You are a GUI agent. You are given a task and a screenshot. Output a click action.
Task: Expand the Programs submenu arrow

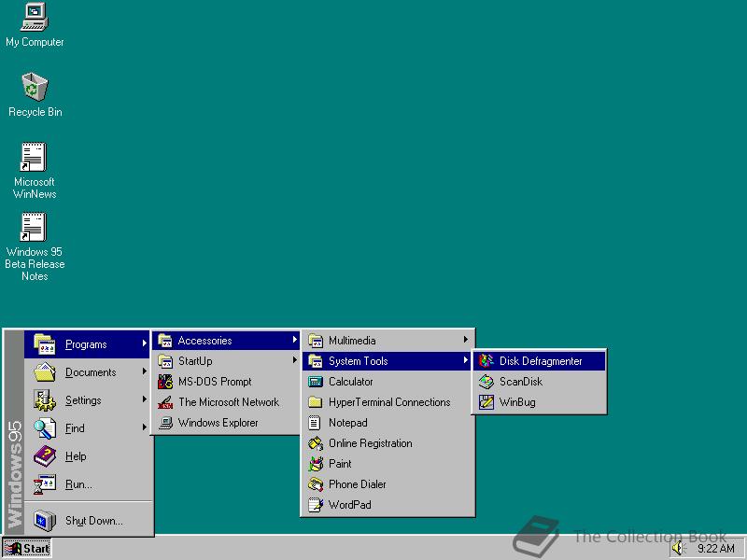pos(144,343)
